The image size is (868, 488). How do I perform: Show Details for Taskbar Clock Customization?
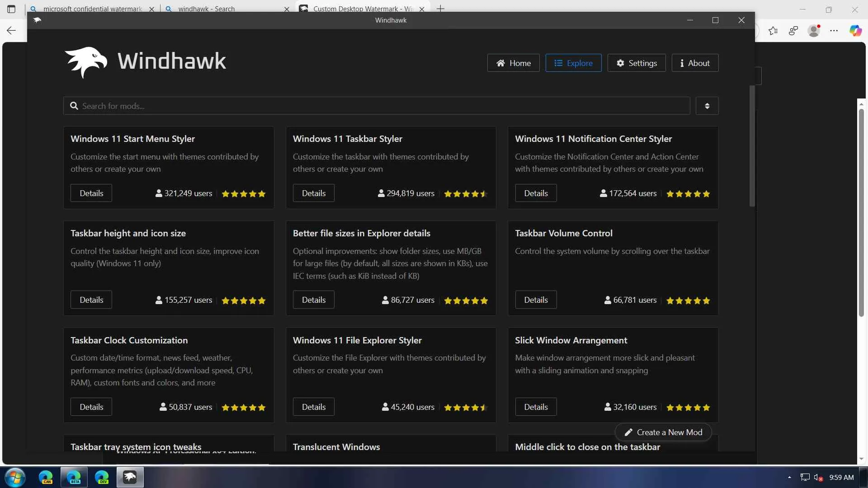(x=91, y=407)
